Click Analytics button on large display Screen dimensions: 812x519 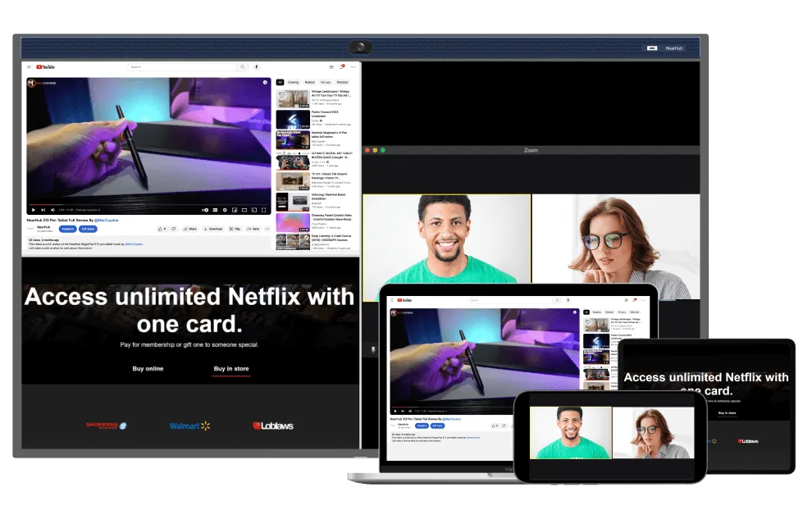[x=68, y=229]
